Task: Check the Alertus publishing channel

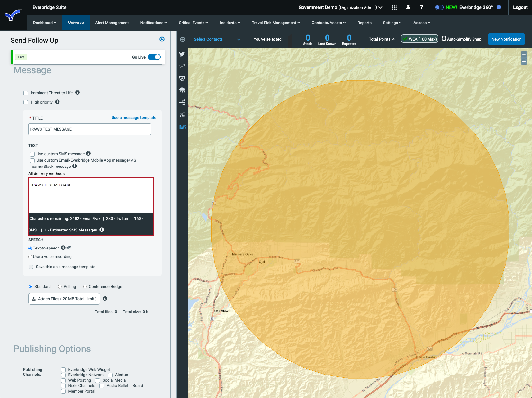Action: (110, 375)
